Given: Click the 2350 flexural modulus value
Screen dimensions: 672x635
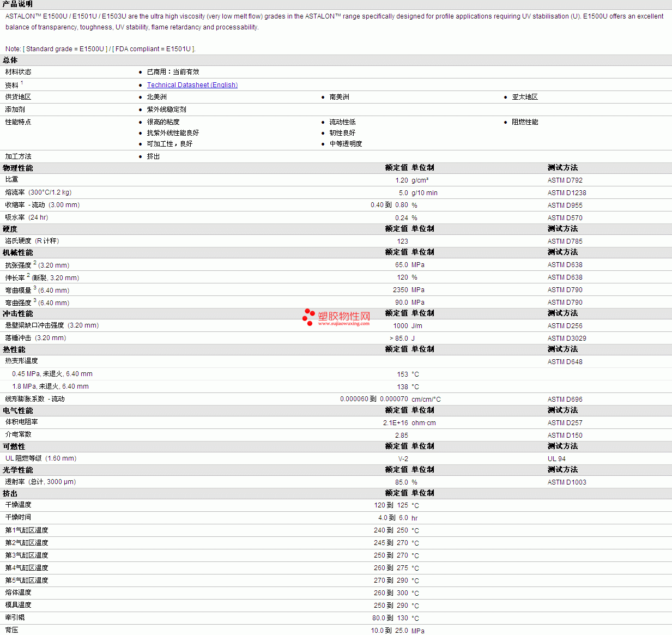Looking at the screenshot, I should pyautogui.click(x=401, y=290).
